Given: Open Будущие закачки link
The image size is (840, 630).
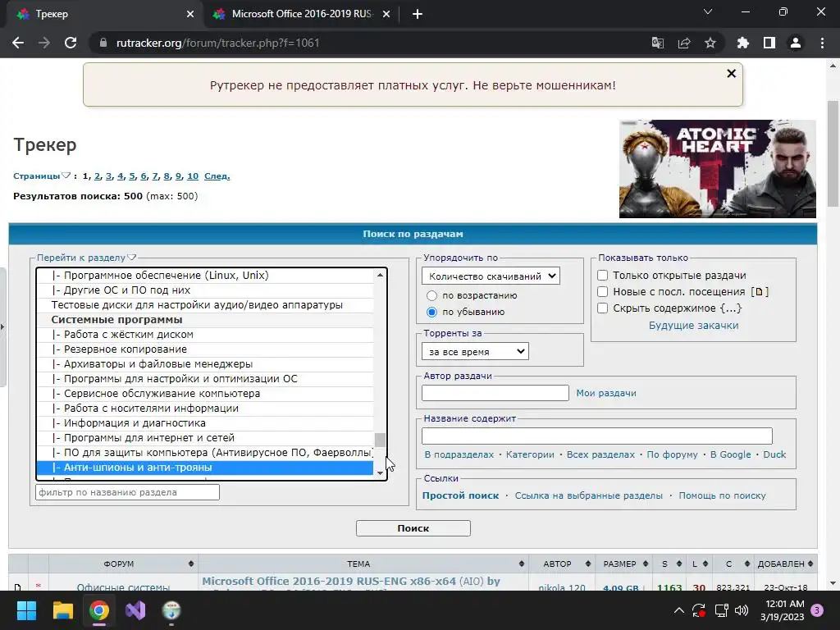Looking at the screenshot, I should click(693, 325).
